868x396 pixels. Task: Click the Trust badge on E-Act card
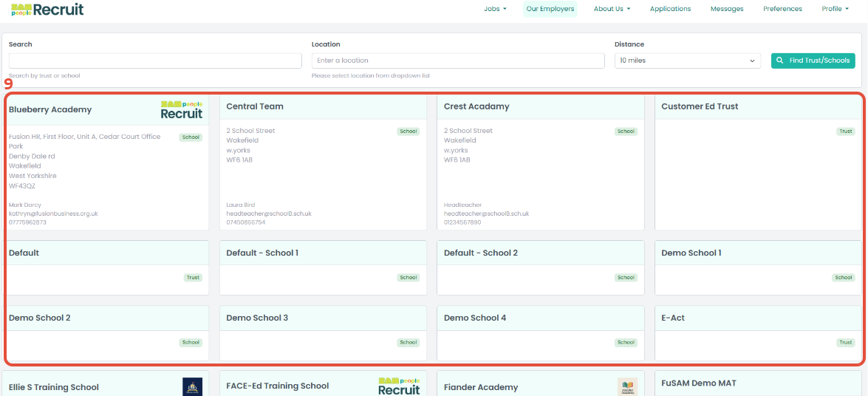pos(846,342)
